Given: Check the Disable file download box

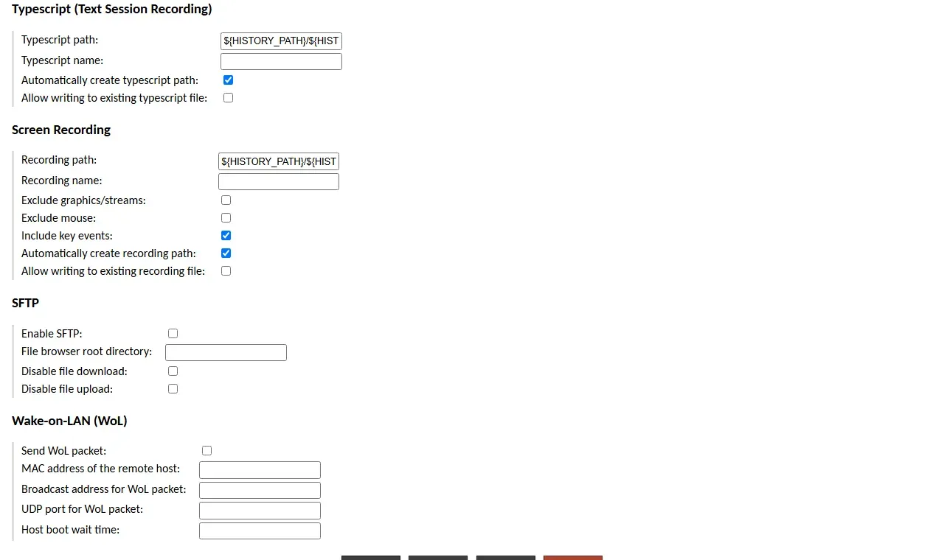Looking at the screenshot, I should click(x=173, y=371).
